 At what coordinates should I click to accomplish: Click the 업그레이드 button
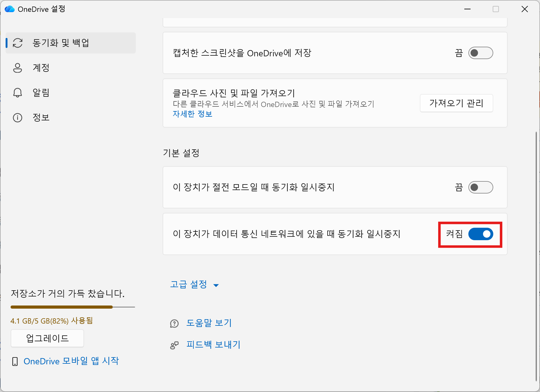coord(47,338)
